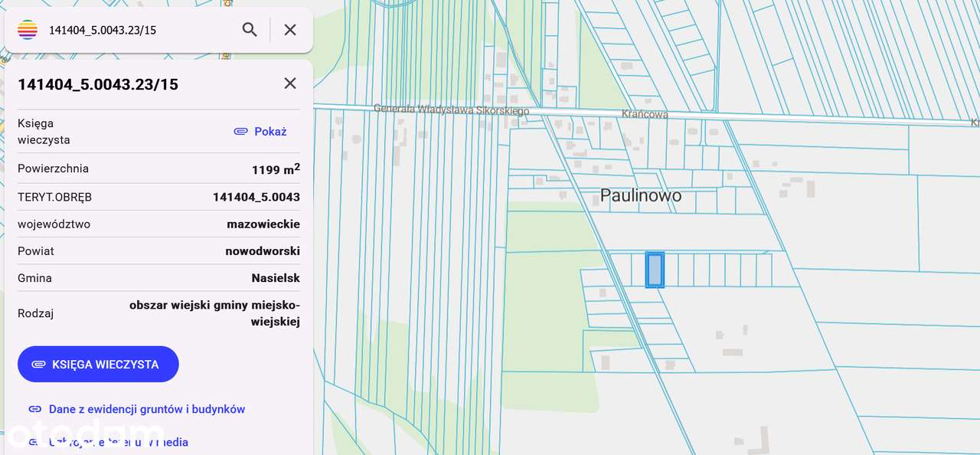This screenshot has width=980, height=455.
Task: Click the paperclip icon next to Pokaż
Action: [241, 132]
